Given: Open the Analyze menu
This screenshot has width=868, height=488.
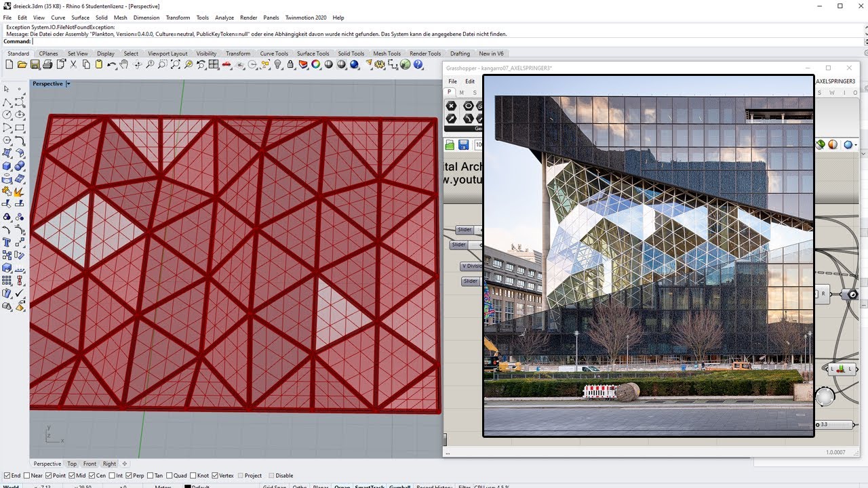Looking at the screenshot, I should 224,18.
